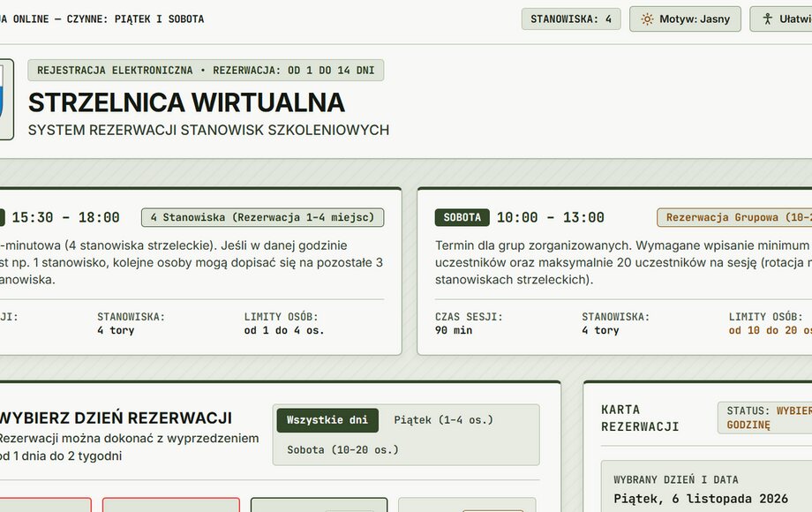Click the STATUS: WYBIERZ GODZINĘ badge
This screenshot has height=512, width=812.
click(765, 418)
